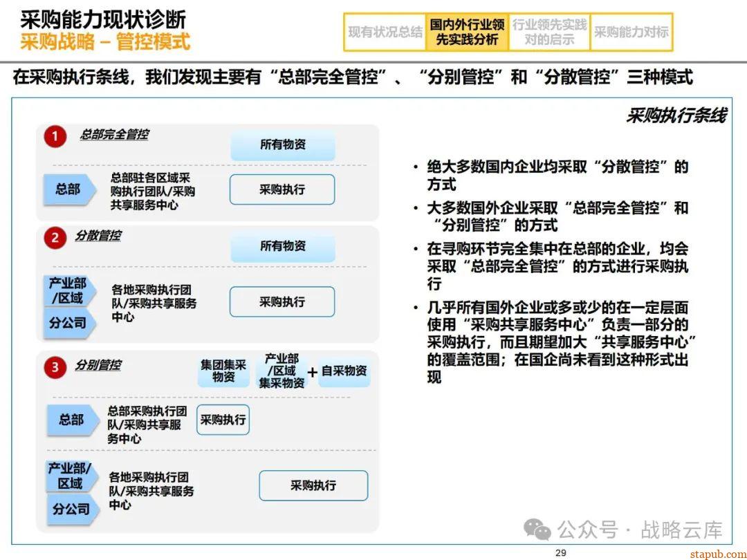Click the headline starting with 在采购执行条线
This screenshot has height=560, width=747.
pyautogui.click(x=353, y=77)
